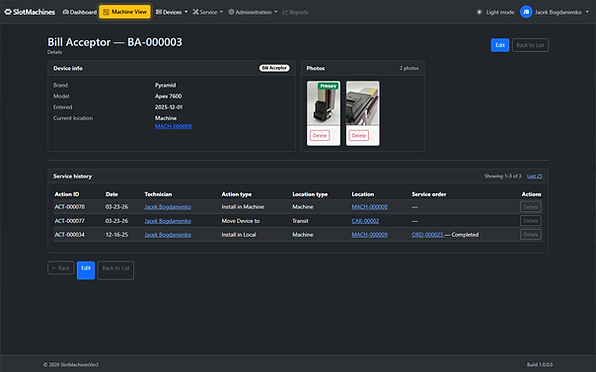The image size is (596, 372).
Task: Click the bottom Back to List button
Action: click(x=116, y=270)
